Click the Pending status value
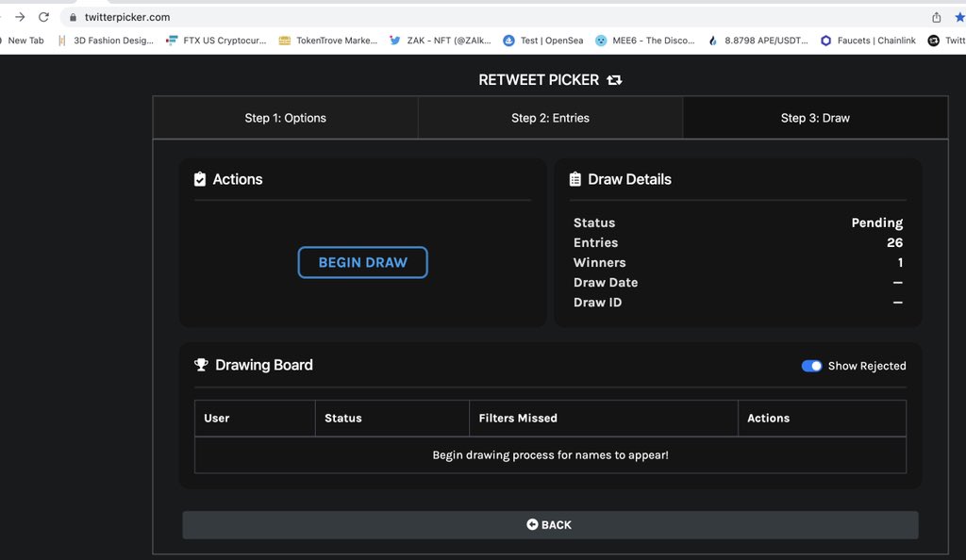 876,222
